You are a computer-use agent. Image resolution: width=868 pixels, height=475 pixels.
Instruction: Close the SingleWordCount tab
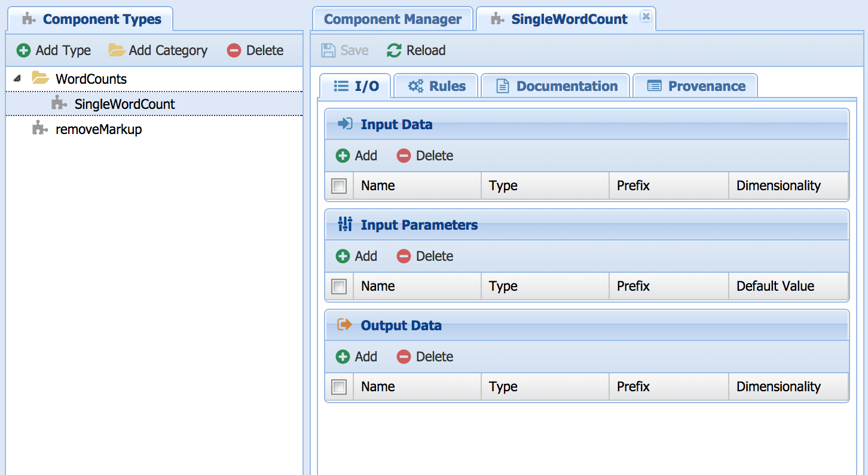pyautogui.click(x=646, y=17)
